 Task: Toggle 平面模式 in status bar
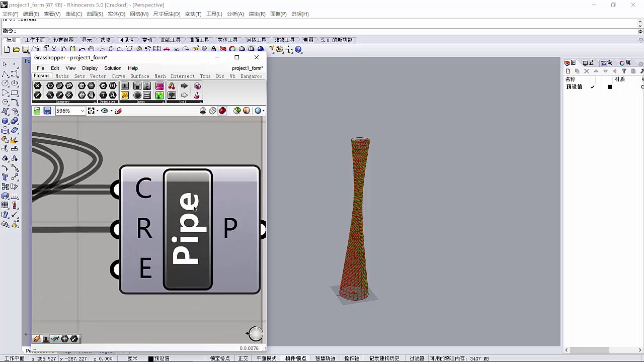[x=266, y=358]
